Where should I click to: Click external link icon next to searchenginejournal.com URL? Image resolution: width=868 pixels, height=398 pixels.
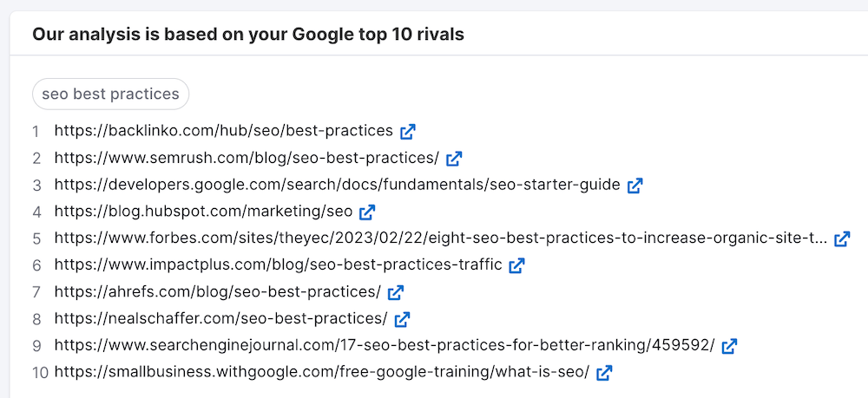tap(729, 346)
